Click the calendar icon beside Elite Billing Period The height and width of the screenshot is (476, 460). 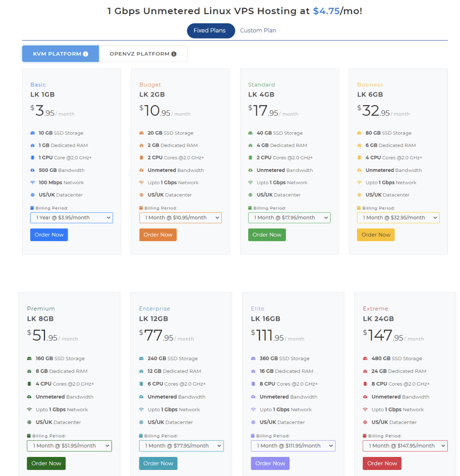pos(253,436)
